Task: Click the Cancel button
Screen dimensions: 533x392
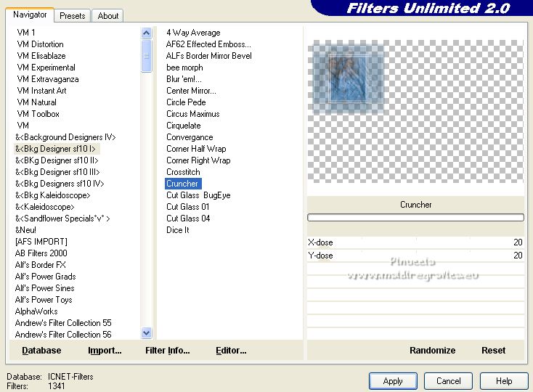Action: pos(448,381)
